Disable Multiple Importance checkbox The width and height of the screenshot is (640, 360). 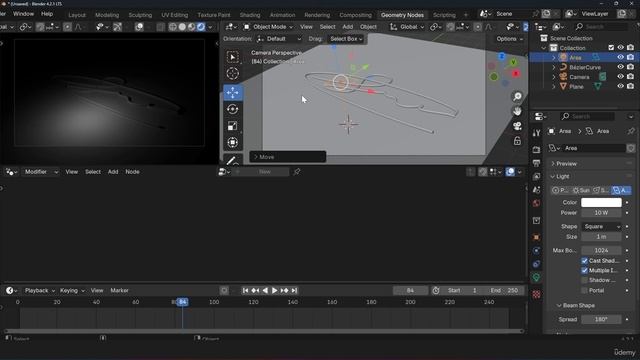click(x=584, y=270)
